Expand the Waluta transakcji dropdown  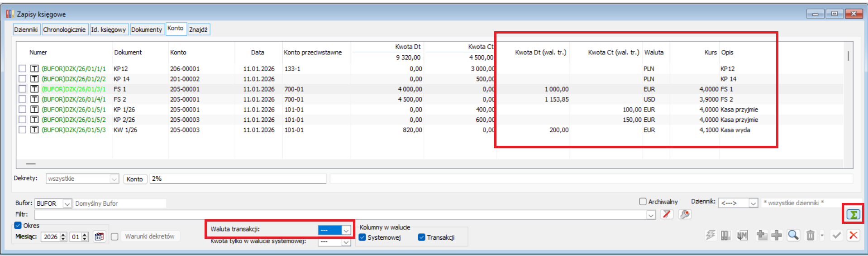click(x=346, y=230)
